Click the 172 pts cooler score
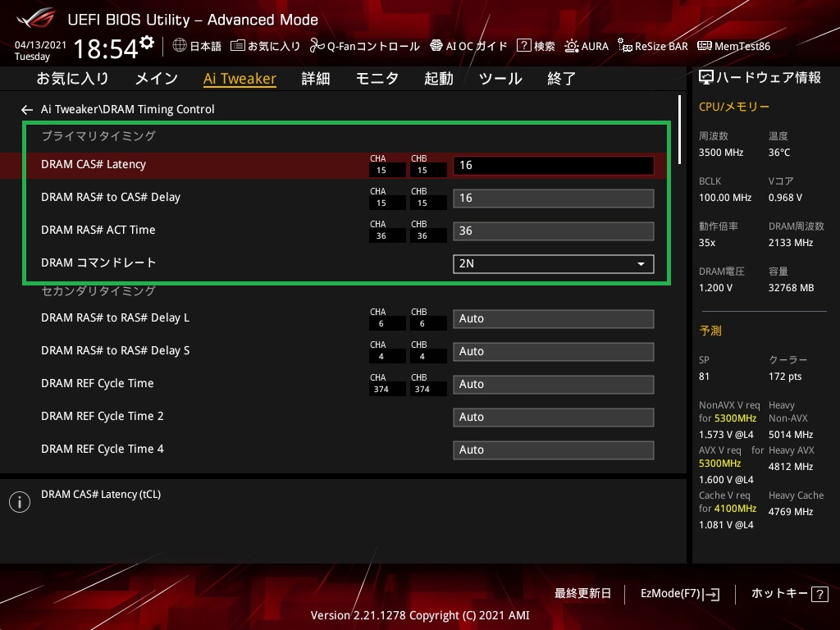840x630 pixels. point(785,377)
